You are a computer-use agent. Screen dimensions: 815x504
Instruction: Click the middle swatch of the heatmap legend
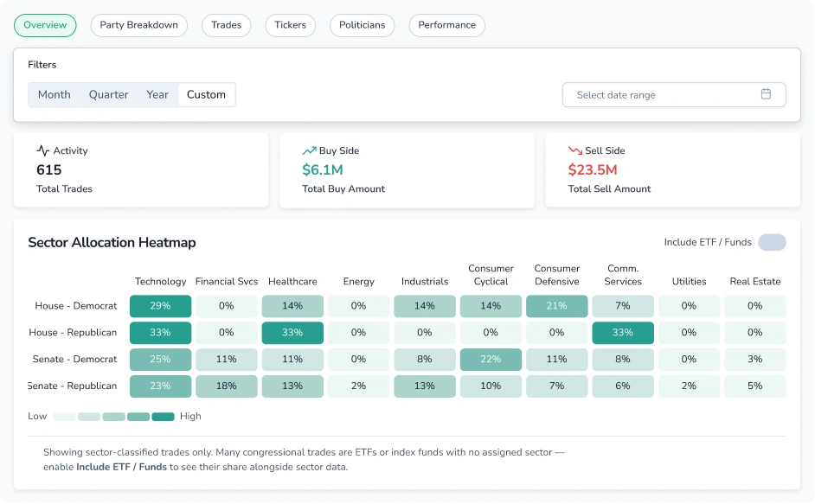[114, 417]
